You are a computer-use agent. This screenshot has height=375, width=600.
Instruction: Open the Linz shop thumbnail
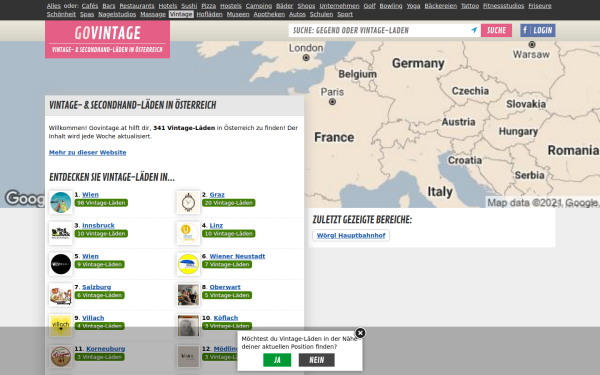click(188, 233)
